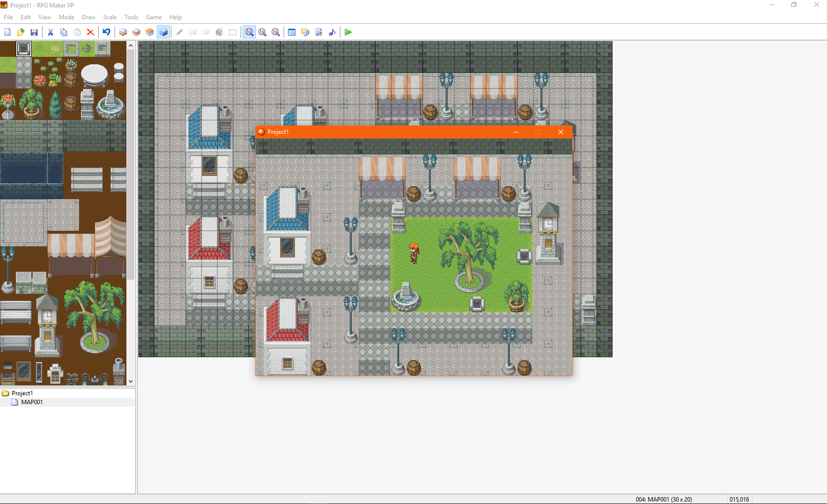Open an existing project
This screenshot has width=827, height=504.
21,32
